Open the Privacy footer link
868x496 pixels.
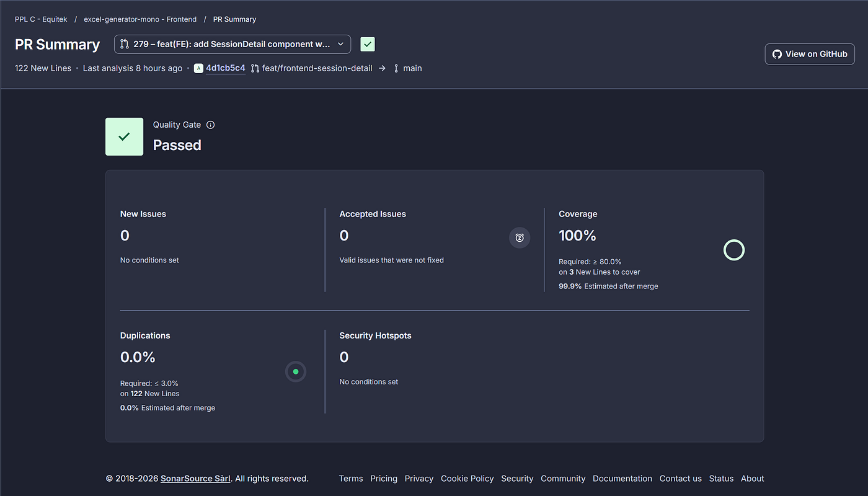(419, 479)
